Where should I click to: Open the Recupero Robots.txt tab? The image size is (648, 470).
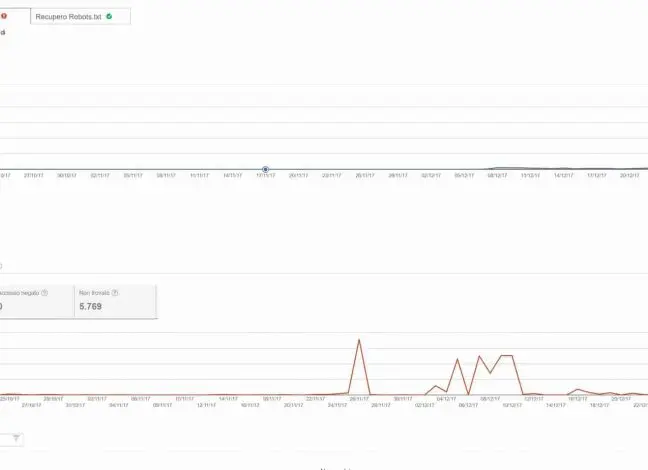click(68, 17)
